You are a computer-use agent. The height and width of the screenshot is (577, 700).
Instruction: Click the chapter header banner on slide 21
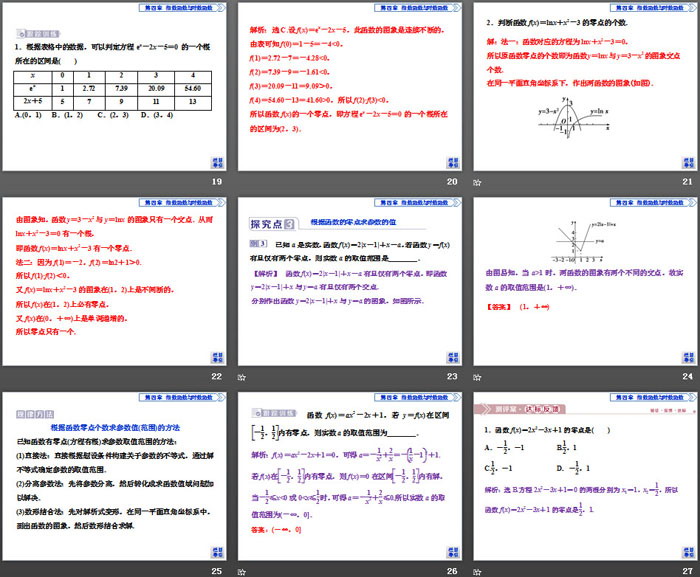click(x=653, y=8)
